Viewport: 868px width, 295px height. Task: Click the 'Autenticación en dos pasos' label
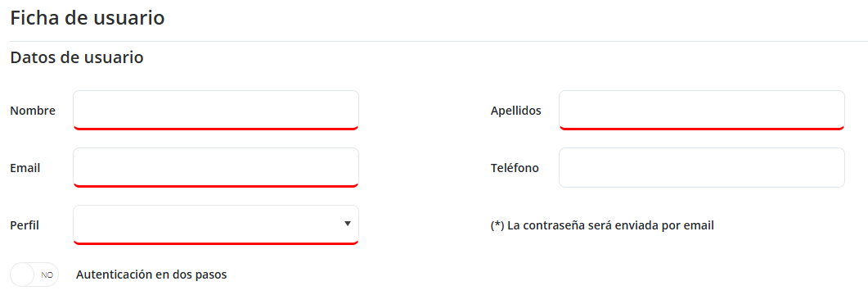pos(151,275)
